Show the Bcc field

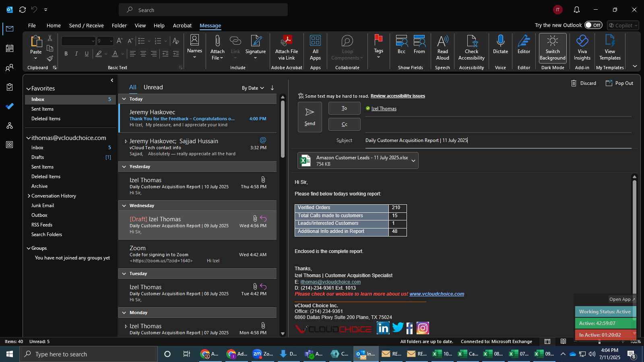pyautogui.click(x=401, y=44)
